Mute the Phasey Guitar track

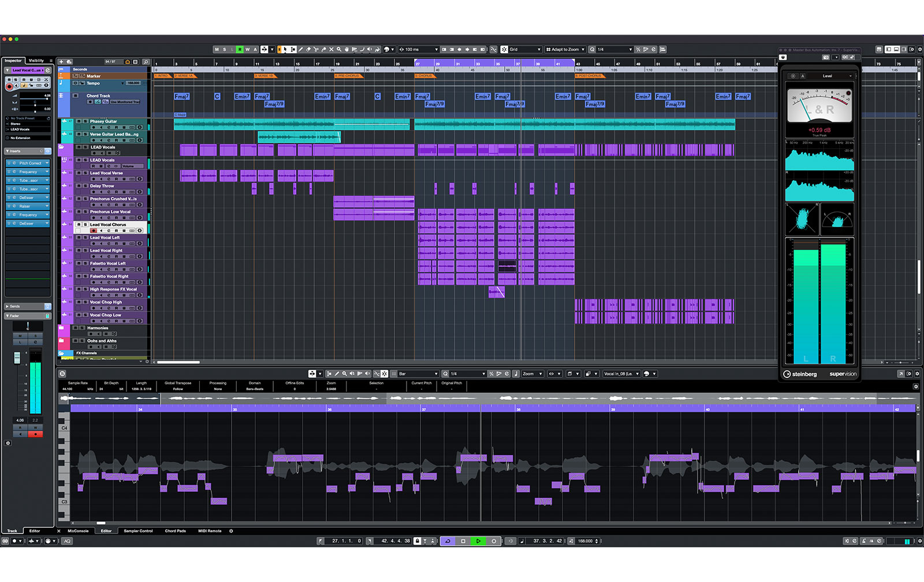79,121
